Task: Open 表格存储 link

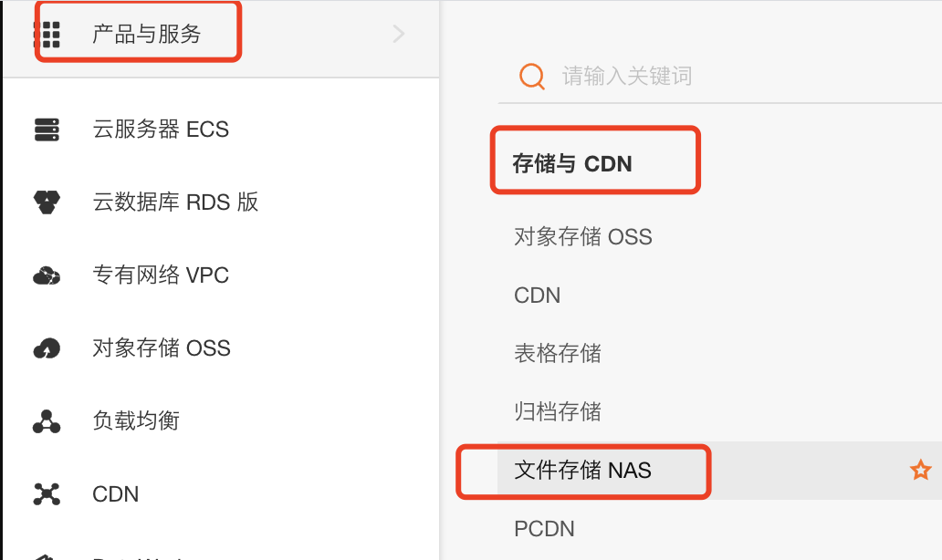Action: point(558,353)
